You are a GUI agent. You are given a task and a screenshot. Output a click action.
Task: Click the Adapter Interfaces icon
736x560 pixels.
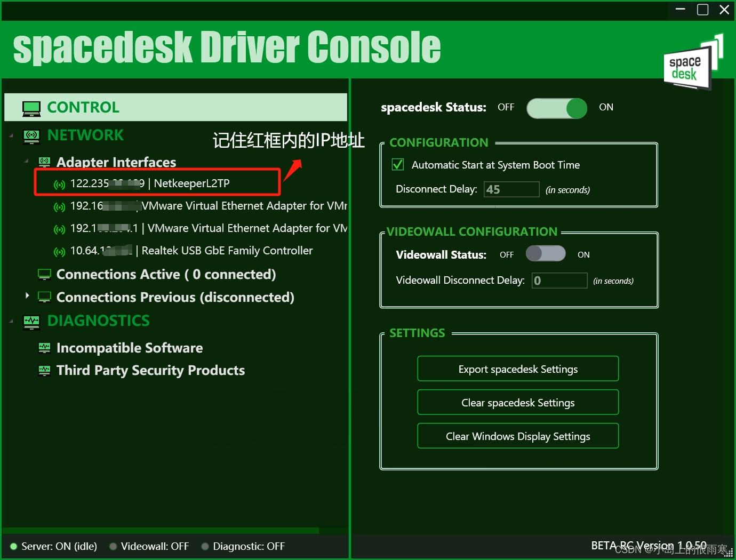click(x=44, y=162)
